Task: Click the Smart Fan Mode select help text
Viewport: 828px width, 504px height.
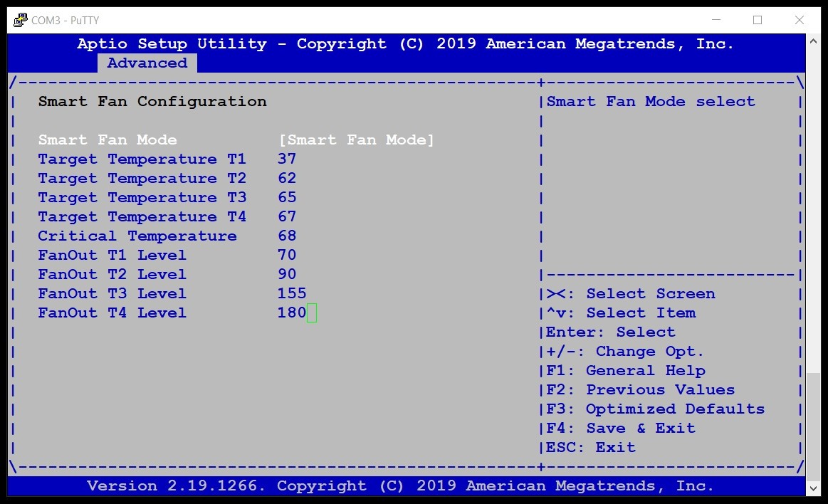Action: click(x=651, y=101)
